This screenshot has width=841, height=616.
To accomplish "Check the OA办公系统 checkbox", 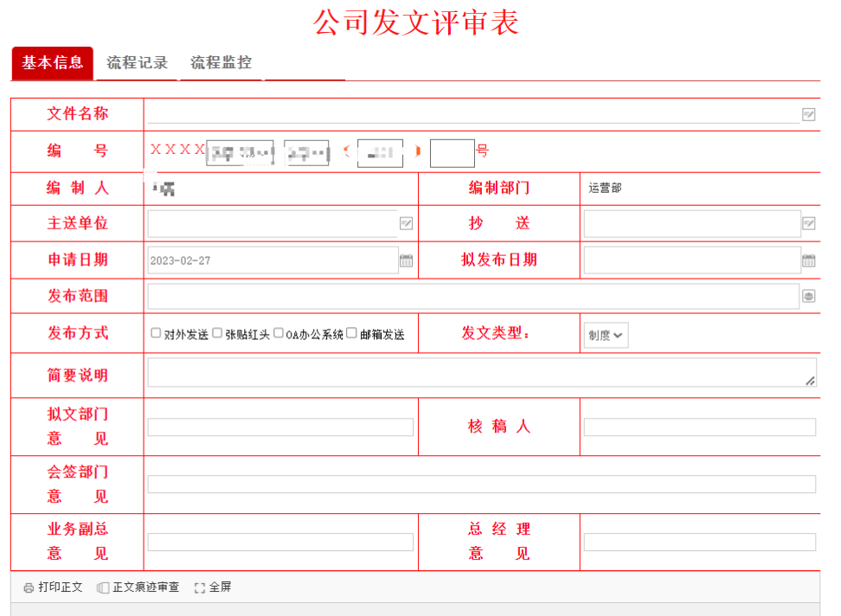I will click(x=279, y=333).
